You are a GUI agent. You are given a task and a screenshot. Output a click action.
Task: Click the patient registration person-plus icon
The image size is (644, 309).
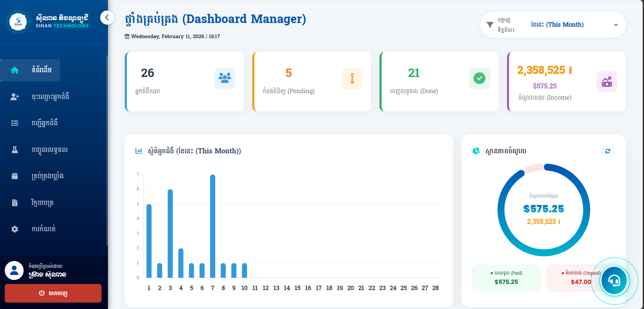[x=15, y=97]
